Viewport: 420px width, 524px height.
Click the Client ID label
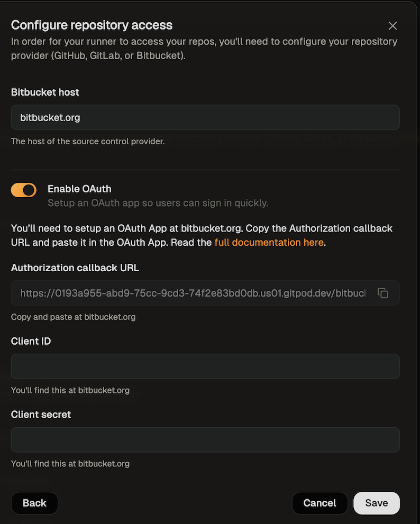click(x=31, y=341)
